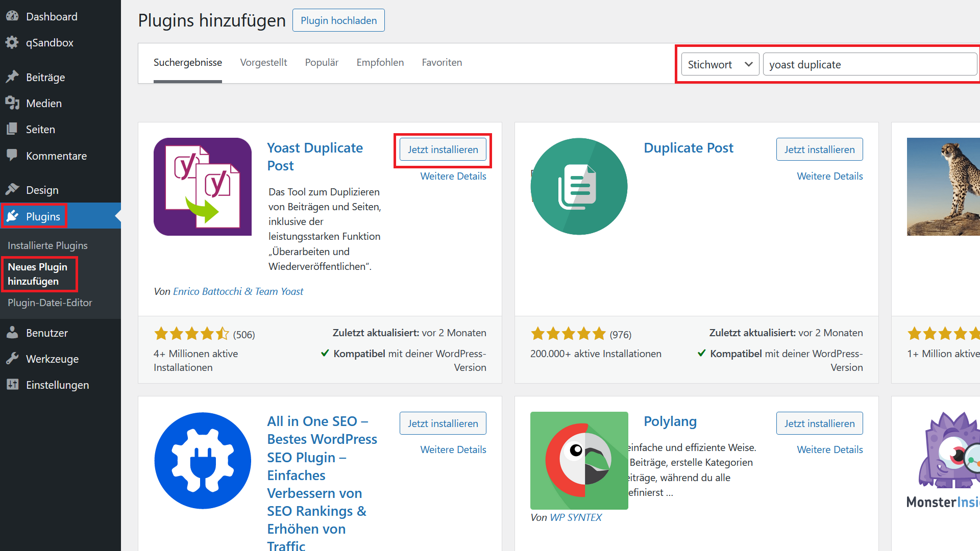Click the Design brush icon

tap(12, 190)
